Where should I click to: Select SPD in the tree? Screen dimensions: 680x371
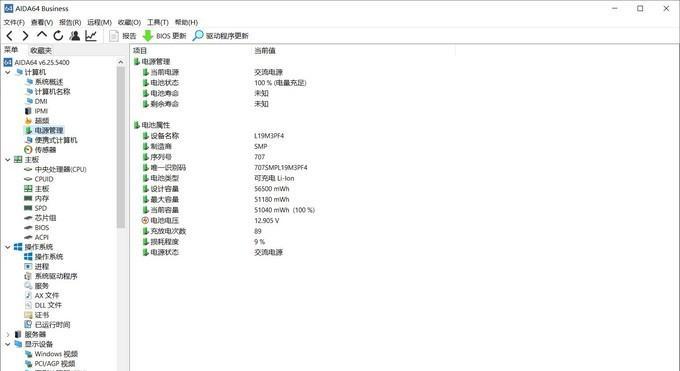tap(36, 208)
